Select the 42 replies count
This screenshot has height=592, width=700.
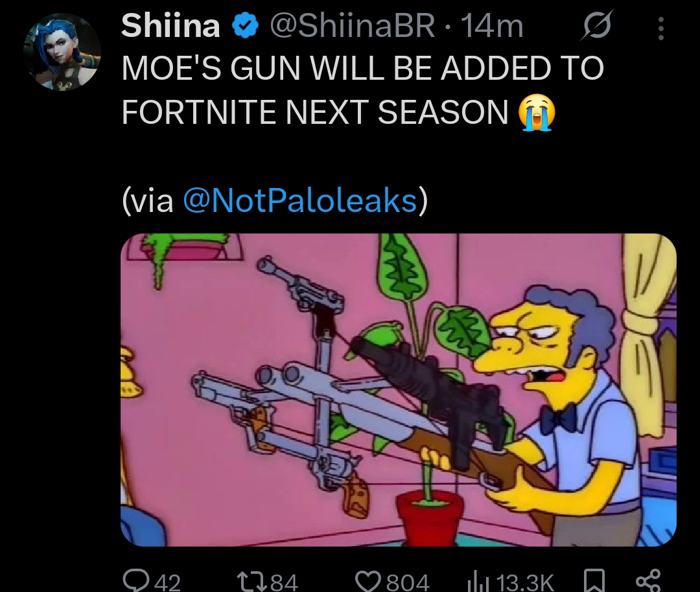pyautogui.click(x=168, y=582)
